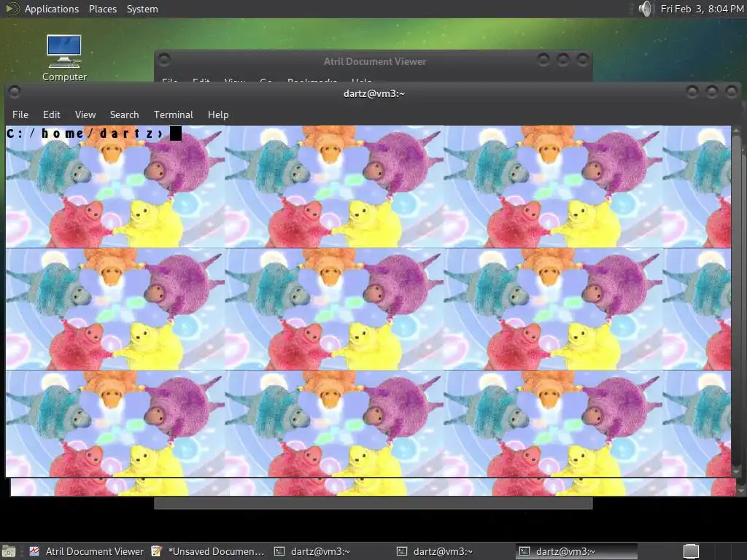Minimize the dartz@vm3 terminal window
747x560 pixels.
[x=692, y=91]
